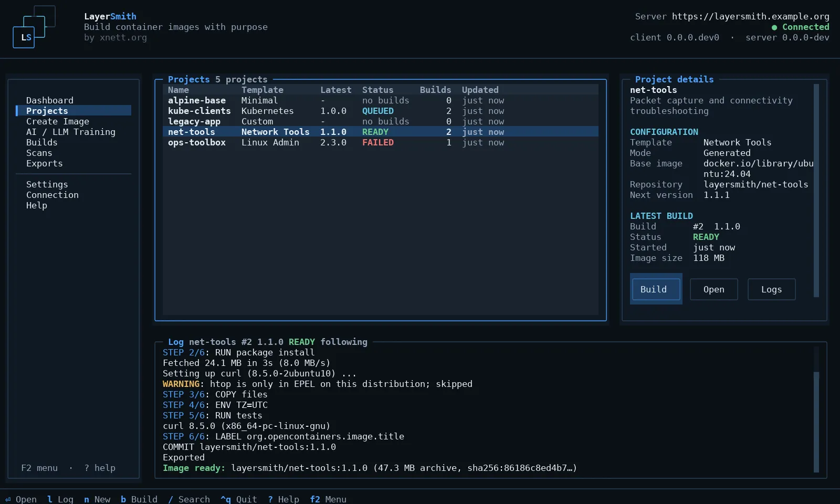840x504 pixels.
Task: Click the Open button in Project details
Action: pyautogui.click(x=714, y=289)
